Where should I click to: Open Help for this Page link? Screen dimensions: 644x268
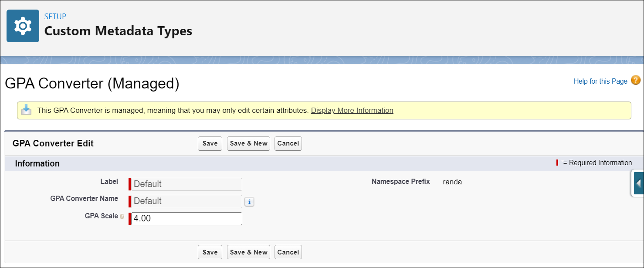[600, 81]
